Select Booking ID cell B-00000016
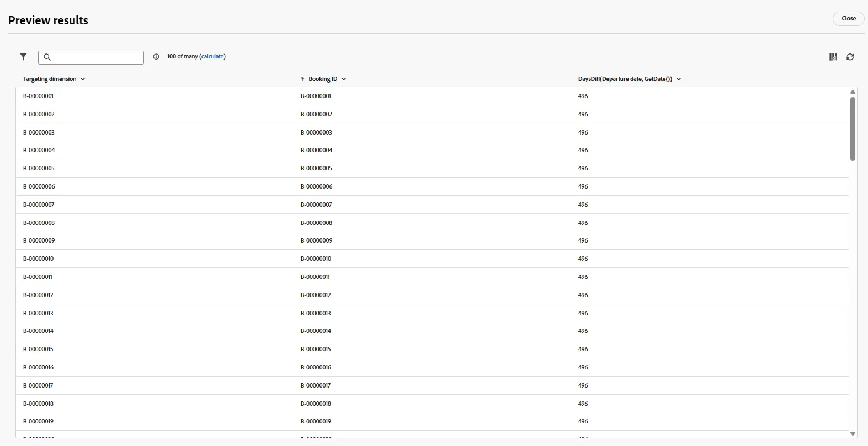This screenshot has width=868, height=446. [x=316, y=368]
